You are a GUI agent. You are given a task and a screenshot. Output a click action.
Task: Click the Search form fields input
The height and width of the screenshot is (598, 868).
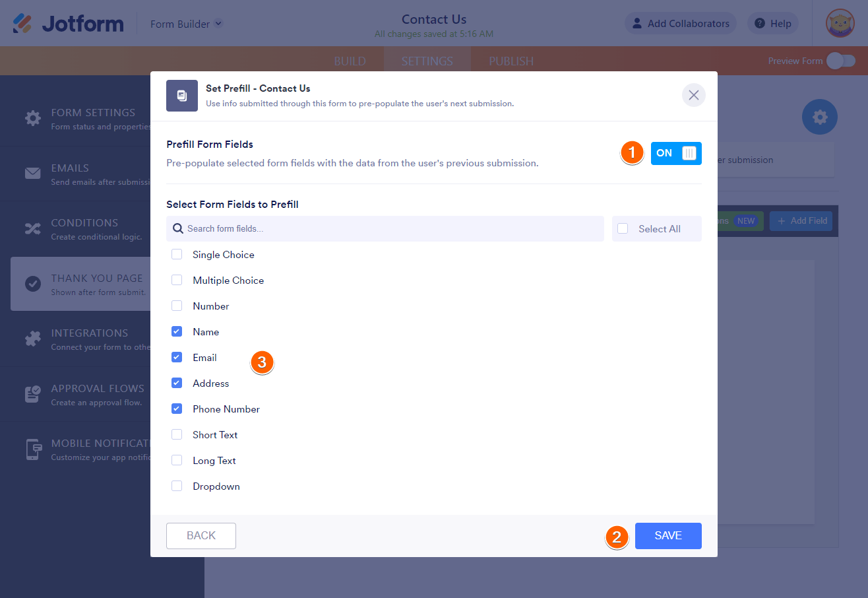[x=392, y=228]
